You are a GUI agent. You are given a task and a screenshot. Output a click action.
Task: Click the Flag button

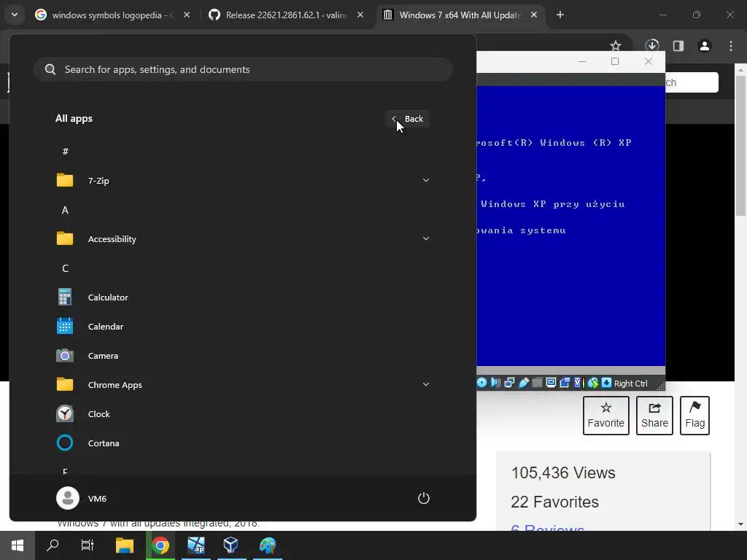tap(694, 416)
